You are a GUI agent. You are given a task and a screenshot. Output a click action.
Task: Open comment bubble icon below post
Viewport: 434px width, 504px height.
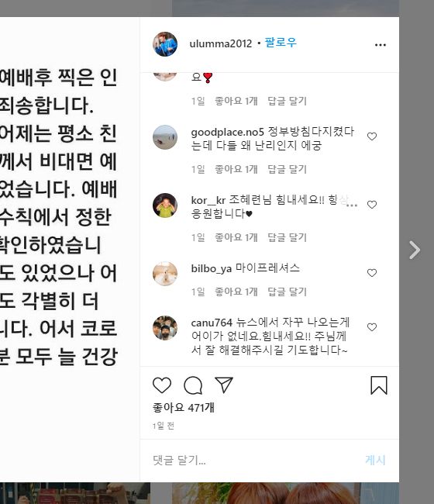click(193, 385)
